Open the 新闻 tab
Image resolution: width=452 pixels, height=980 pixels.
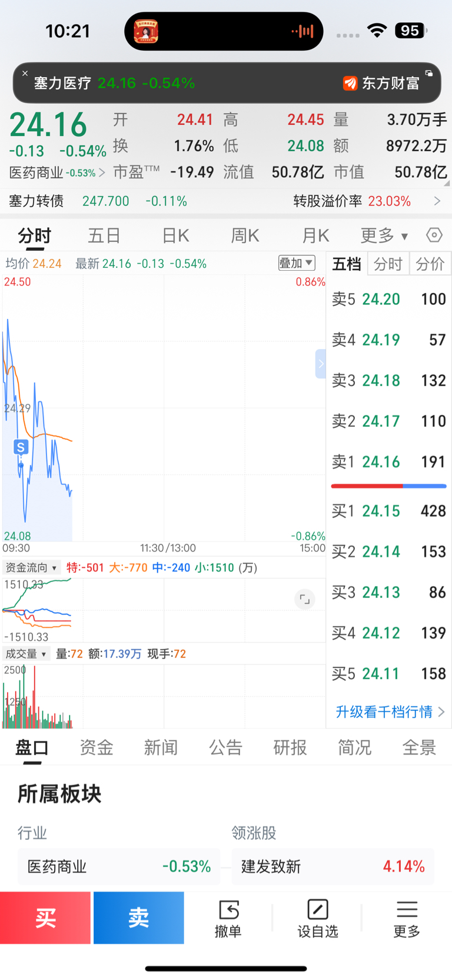[x=161, y=748]
